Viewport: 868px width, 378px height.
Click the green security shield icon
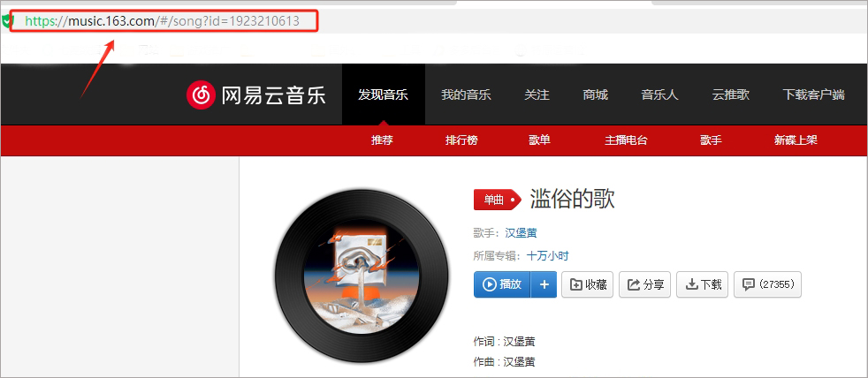[x=7, y=21]
